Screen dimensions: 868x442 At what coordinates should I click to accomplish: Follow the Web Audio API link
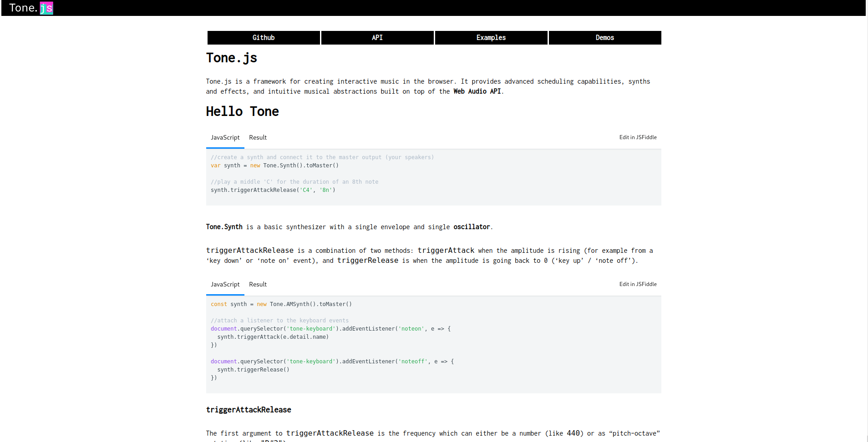click(477, 91)
